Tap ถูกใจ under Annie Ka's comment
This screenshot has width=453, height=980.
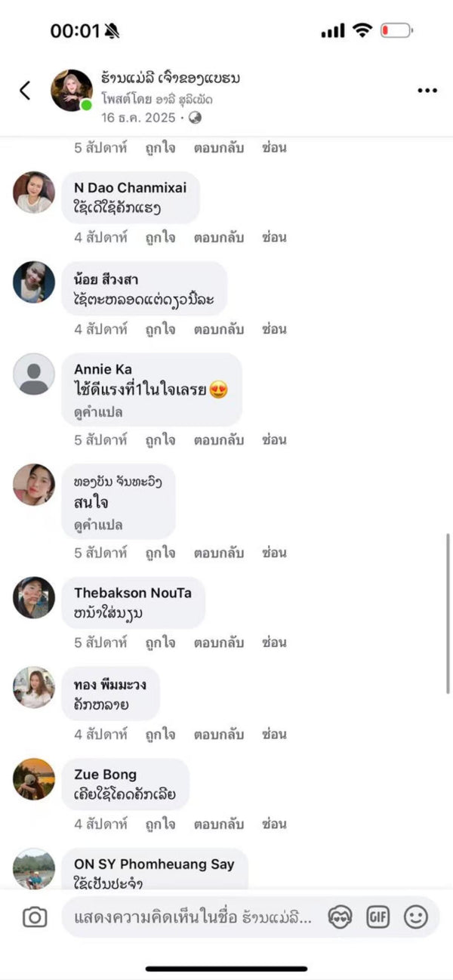pyautogui.click(x=160, y=439)
